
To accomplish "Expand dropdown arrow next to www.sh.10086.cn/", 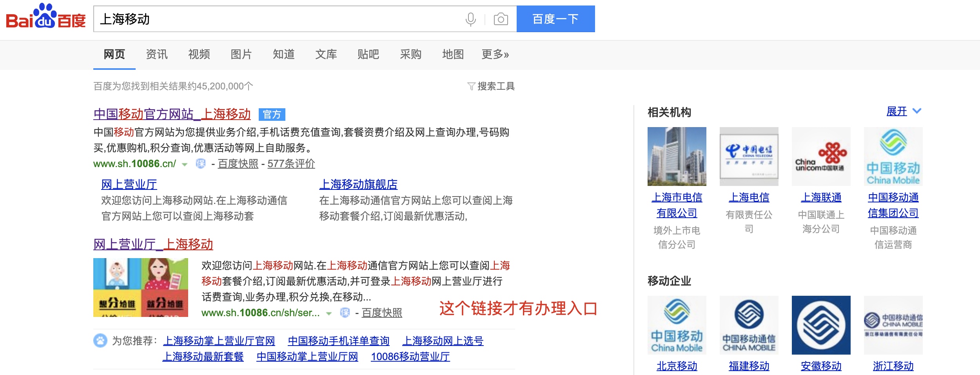I will coord(185,164).
